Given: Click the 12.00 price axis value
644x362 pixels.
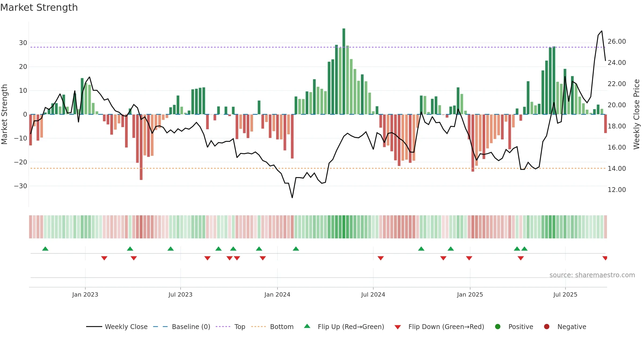Looking at the screenshot, I should click(x=617, y=190).
